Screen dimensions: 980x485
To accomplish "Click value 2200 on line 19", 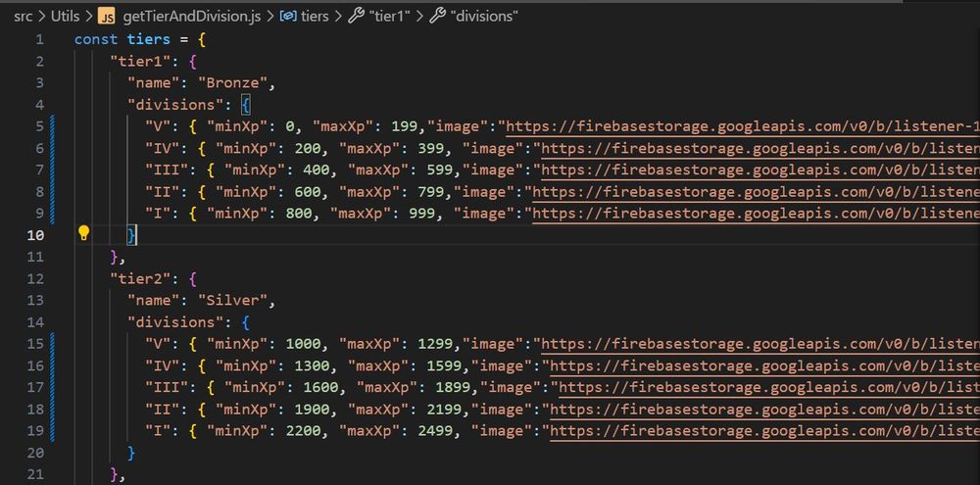I will [303, 431].
